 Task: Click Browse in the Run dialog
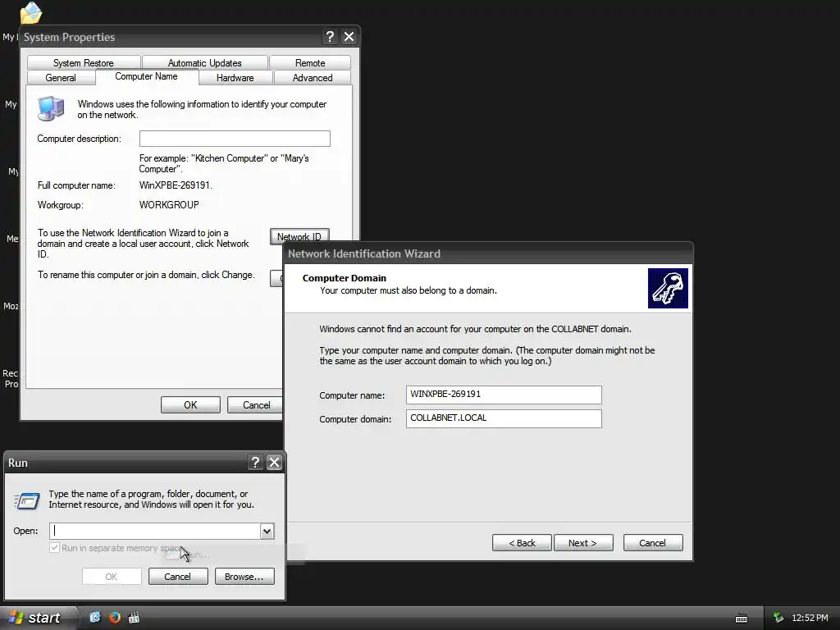coord(244,577)
